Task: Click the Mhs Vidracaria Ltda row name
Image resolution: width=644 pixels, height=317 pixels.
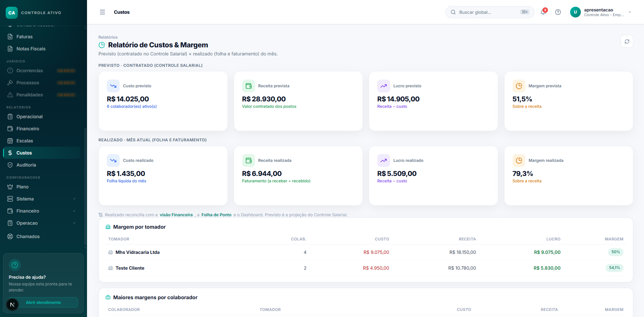Action: [137, 252]
